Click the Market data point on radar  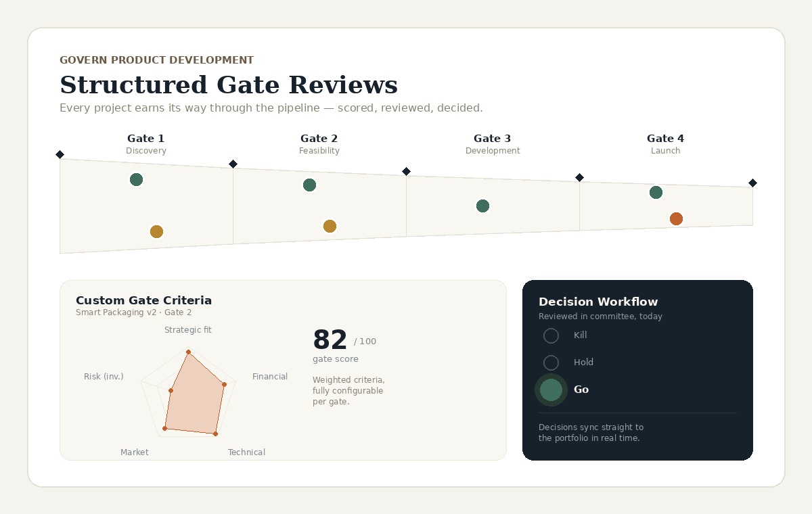click(164, 429)
